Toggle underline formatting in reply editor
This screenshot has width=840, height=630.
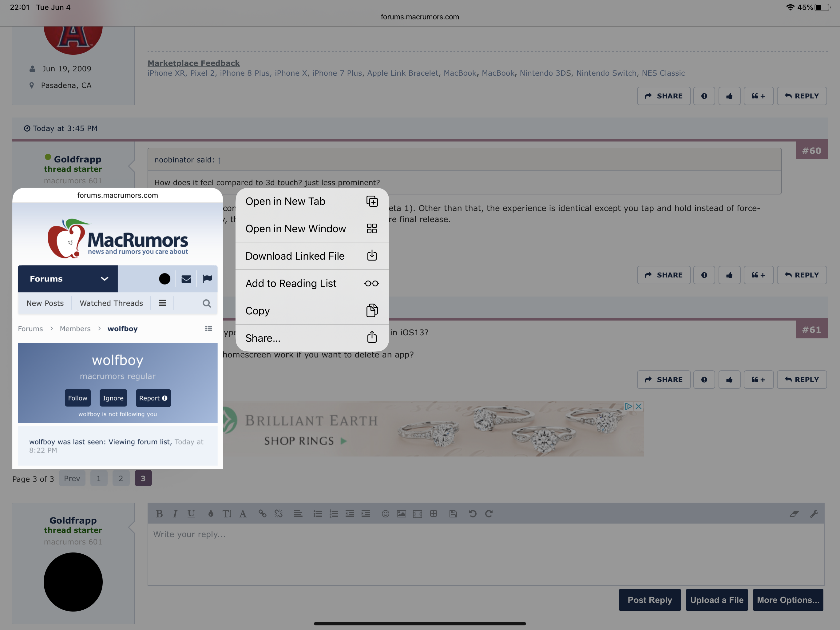click(x=191, y=514)
